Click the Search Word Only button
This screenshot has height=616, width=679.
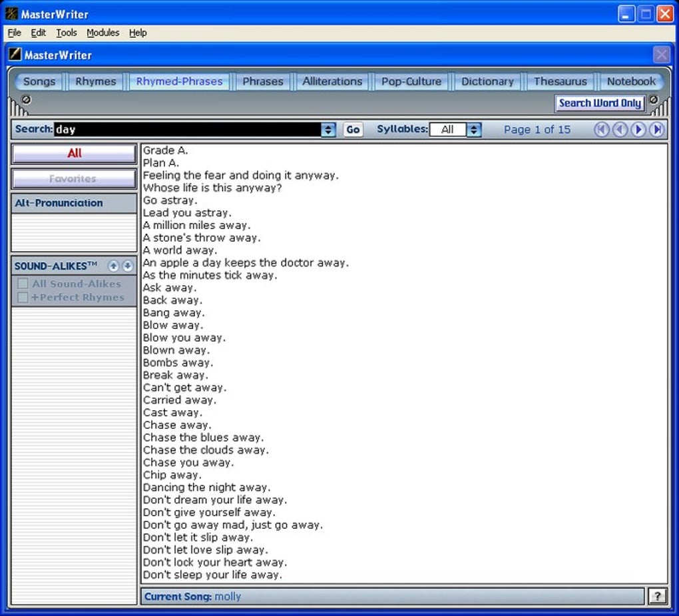[600, 103]
